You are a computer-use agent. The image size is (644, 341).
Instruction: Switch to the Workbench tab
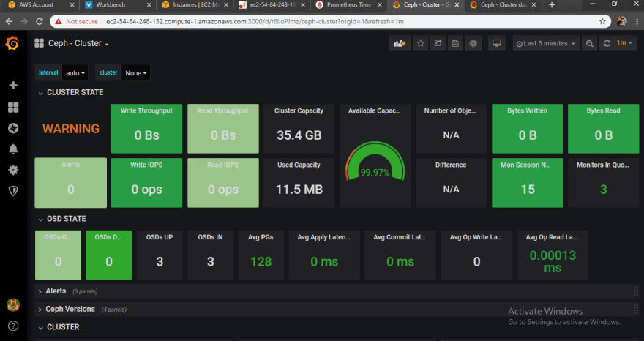point(110,5)
